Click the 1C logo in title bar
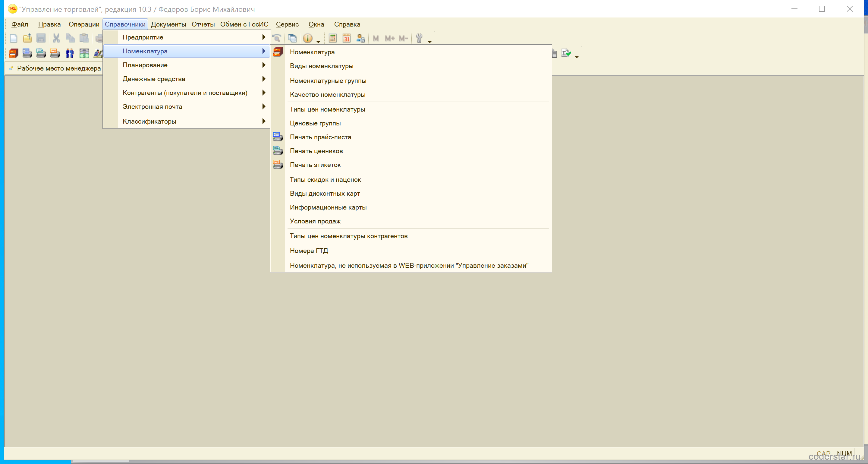Image resolution: width=868 pixels, height=464 pixels. coord(12,9)
